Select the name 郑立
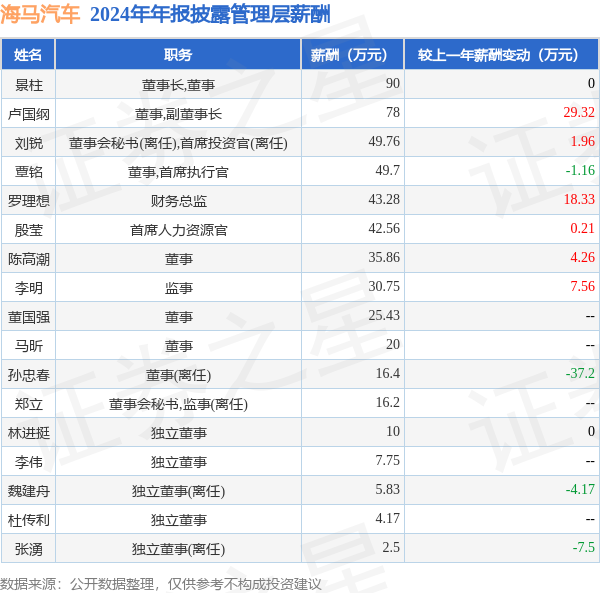This screenshot has height=593, width=600. click(x=29, y=404)
